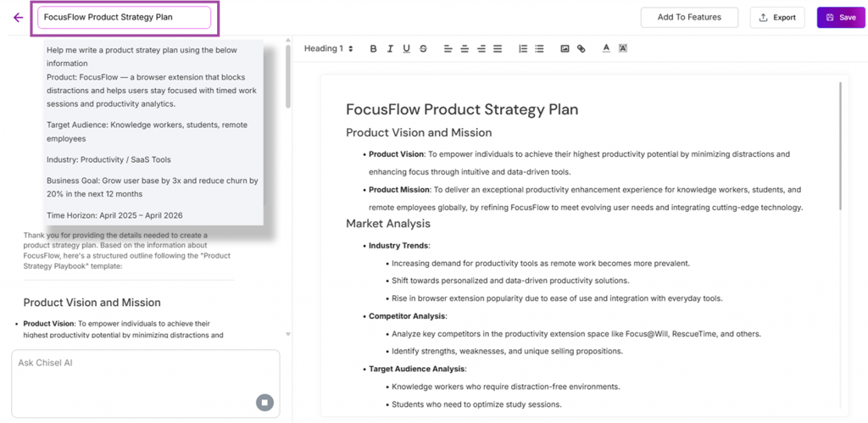Click the Add To Features button
868x423 pixels.
pyautogui.click(x=689, y=18)
